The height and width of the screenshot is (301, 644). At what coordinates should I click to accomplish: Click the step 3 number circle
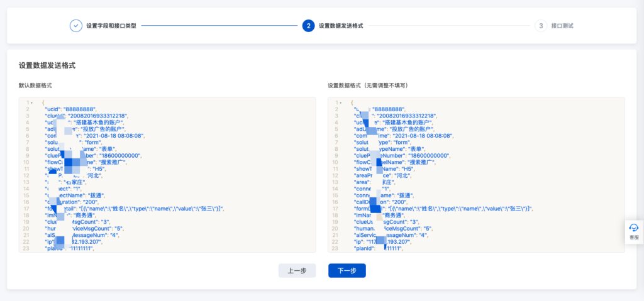coord(540,26)
